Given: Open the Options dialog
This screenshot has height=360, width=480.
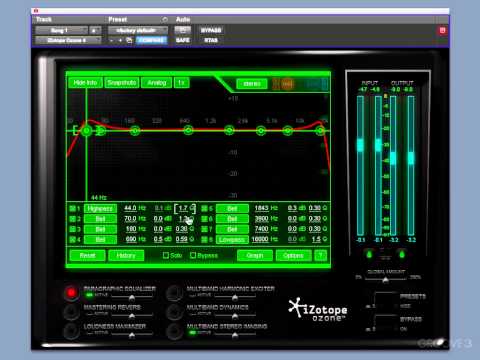Looking at the screenshot, I should click(294, 256).
